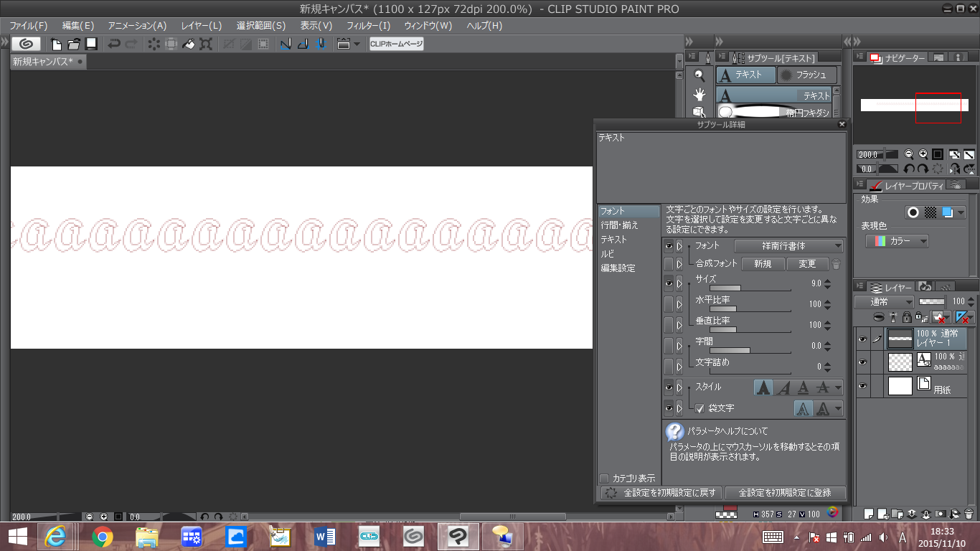Hide the 用紙 layer with its eye icon
Viewport: 980px width, 551px height.
pyautogui.click(x=862, y=386)
